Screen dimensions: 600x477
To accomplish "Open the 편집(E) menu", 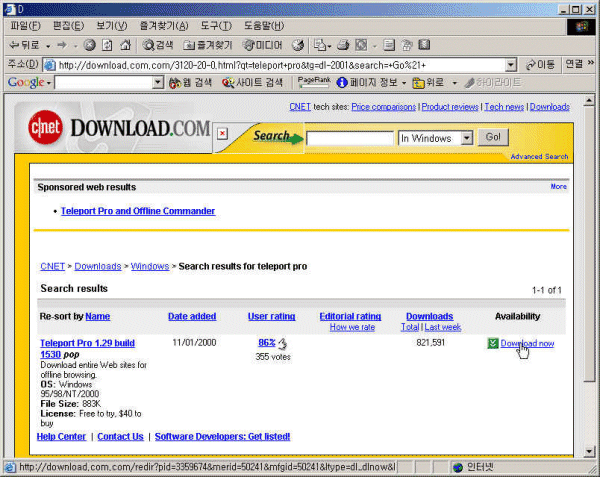I will (68, 26).
